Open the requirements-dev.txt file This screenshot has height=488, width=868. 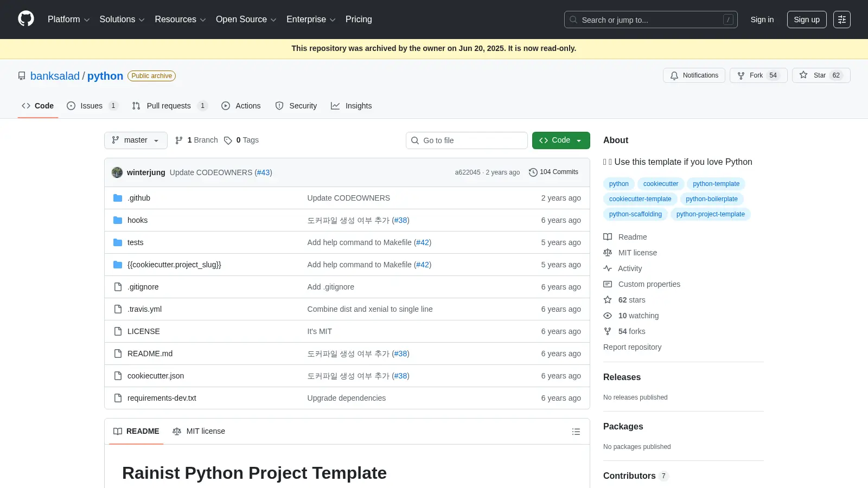click(x=162, y=398)
